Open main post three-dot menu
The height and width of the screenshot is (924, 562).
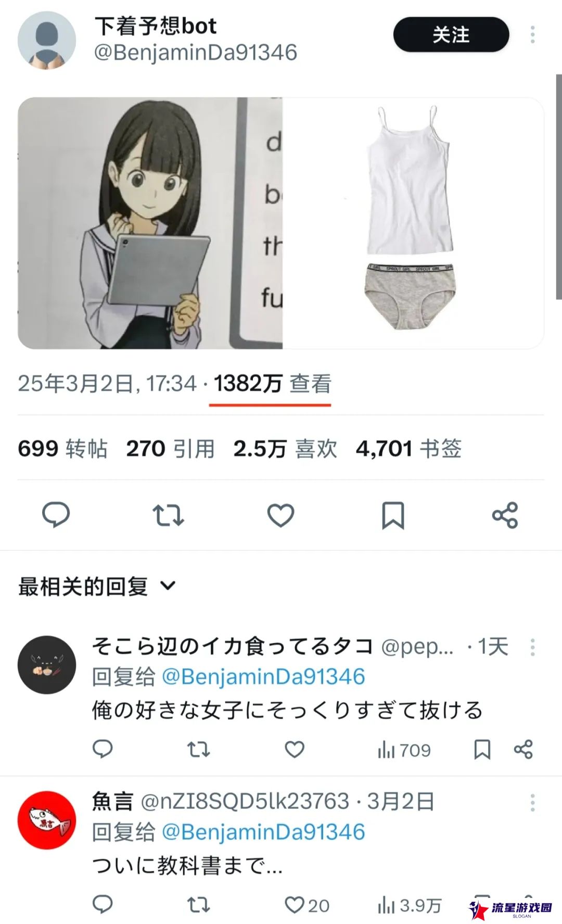pyautogui.click(x=532, y=35)
